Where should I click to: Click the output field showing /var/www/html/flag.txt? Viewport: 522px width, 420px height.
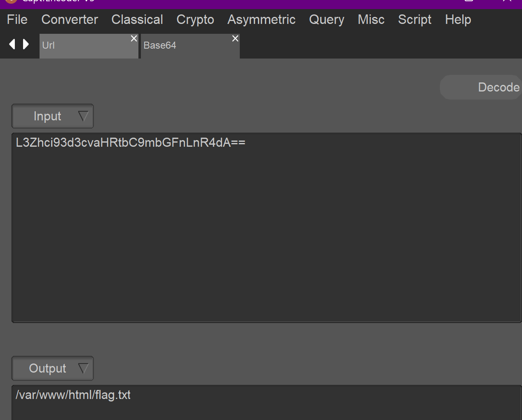[x=266, y=402]
